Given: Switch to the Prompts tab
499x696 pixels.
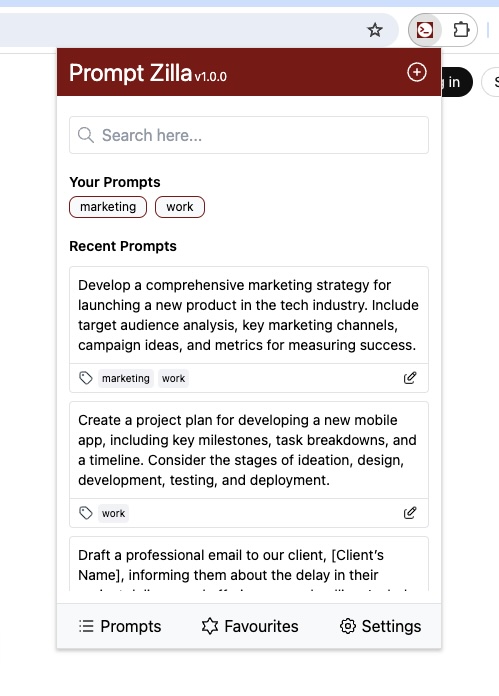Looking at the screenshot, I should click(x=120, y=626).
